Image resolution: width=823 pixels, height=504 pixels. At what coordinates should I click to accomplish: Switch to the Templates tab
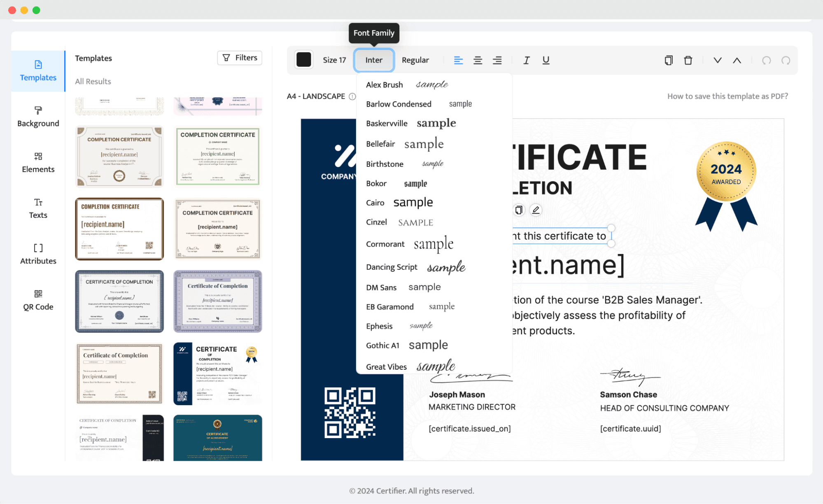tap(38, 71)
